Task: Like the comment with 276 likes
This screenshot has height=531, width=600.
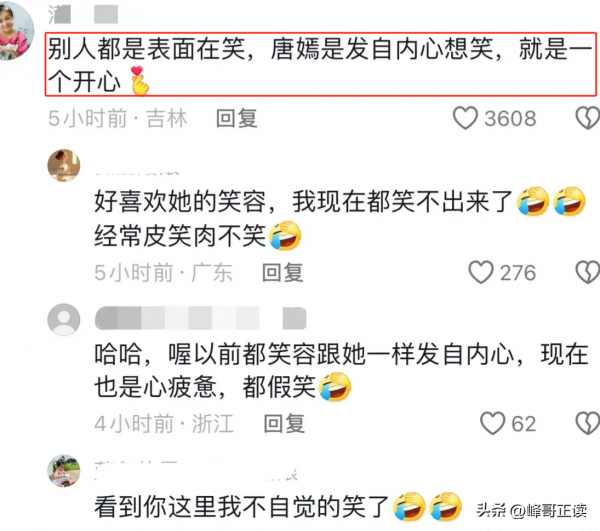Action: coord(481,272)
